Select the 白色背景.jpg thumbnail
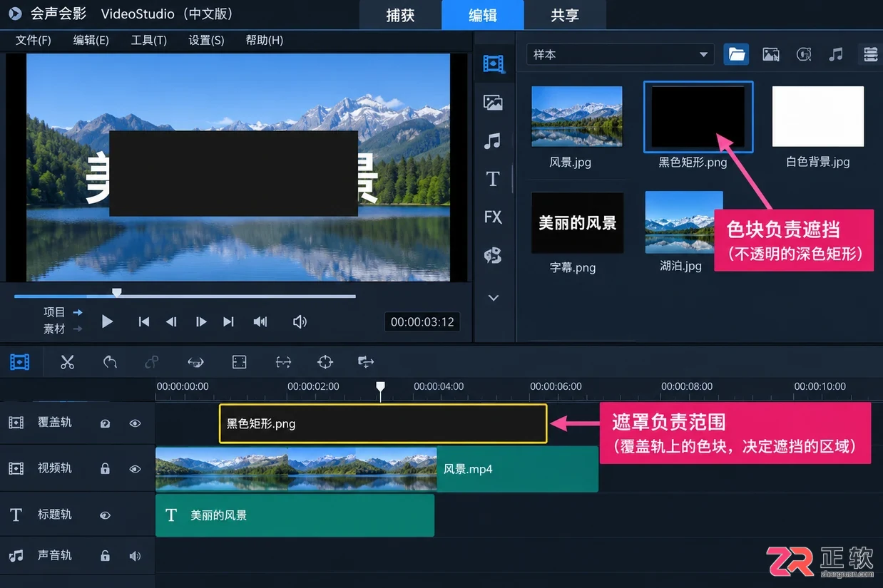The height and width of the screenshot is (588, 883). [x=818, y=116]
